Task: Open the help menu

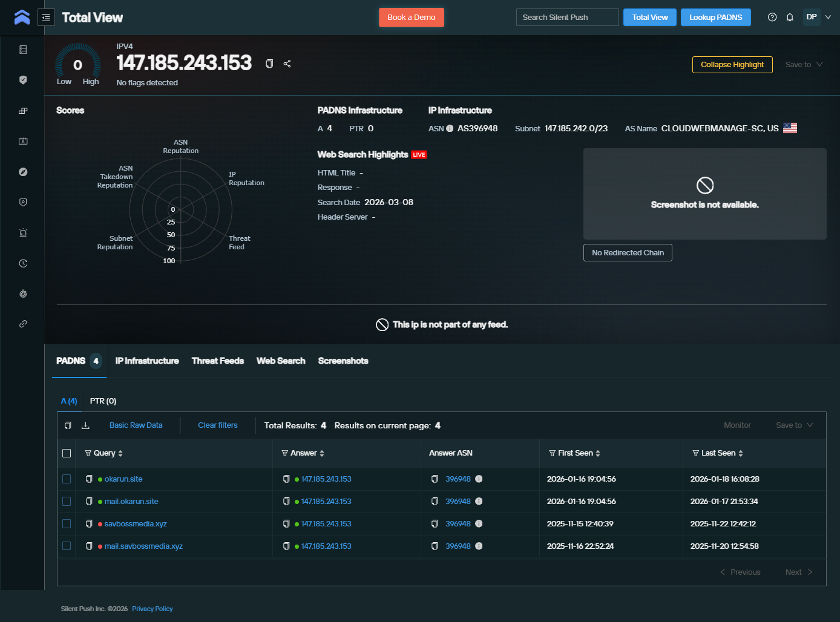Action: [x=772, y=17]
